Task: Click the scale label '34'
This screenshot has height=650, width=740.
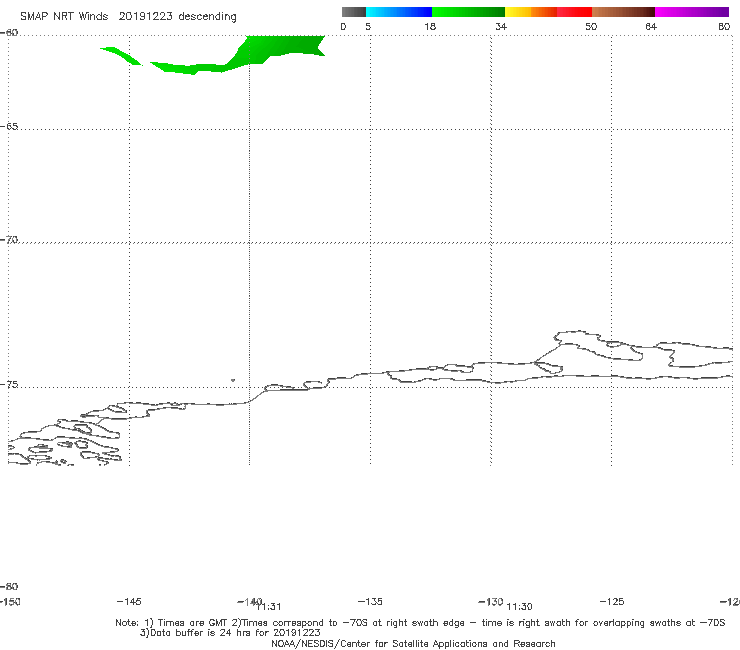Action: pos(501,26)
